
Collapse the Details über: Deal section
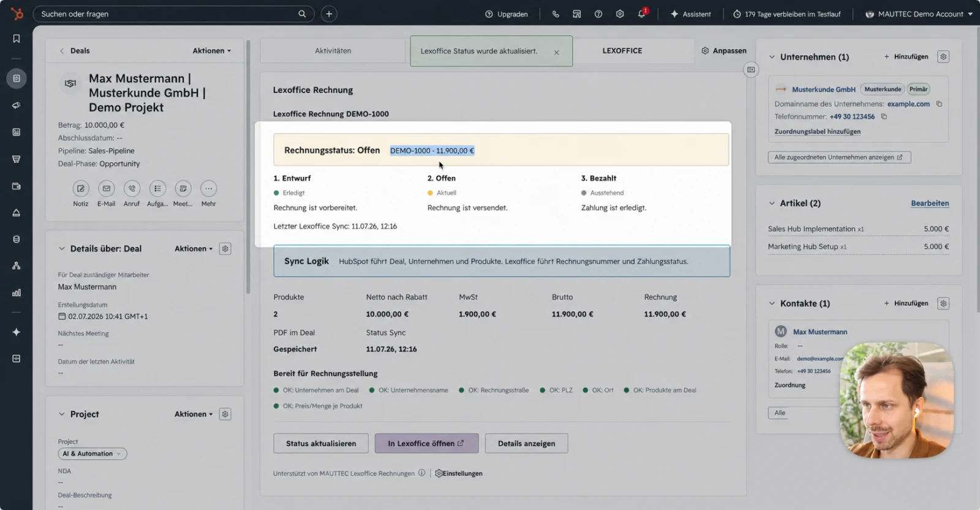pos(61,249)
